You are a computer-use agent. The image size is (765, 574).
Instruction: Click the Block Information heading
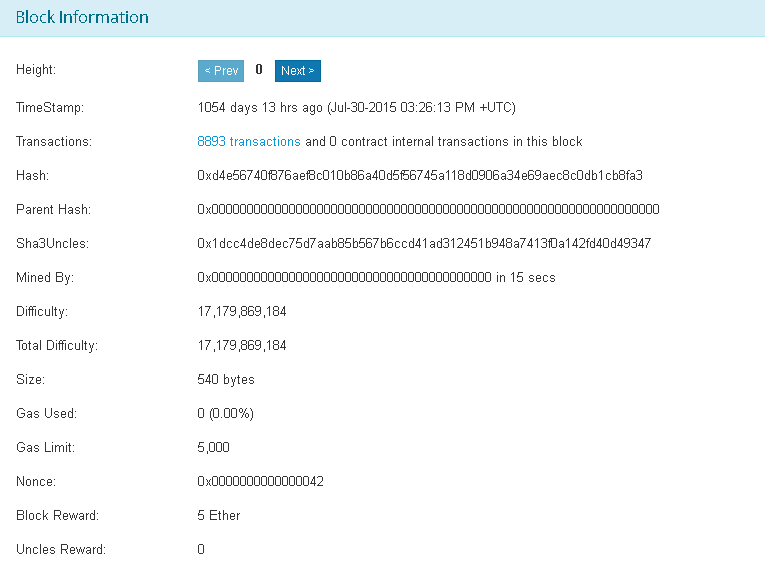click(x=82, y=18)
